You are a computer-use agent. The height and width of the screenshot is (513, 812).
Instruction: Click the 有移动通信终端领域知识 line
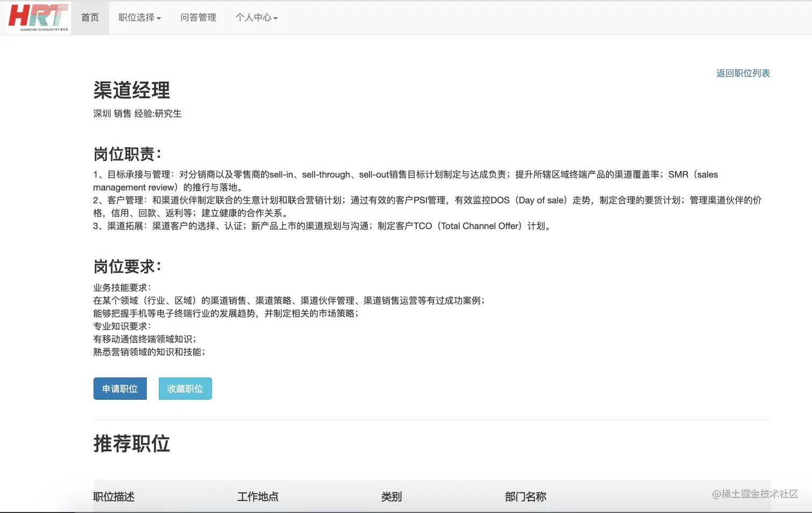click(145, 339)
